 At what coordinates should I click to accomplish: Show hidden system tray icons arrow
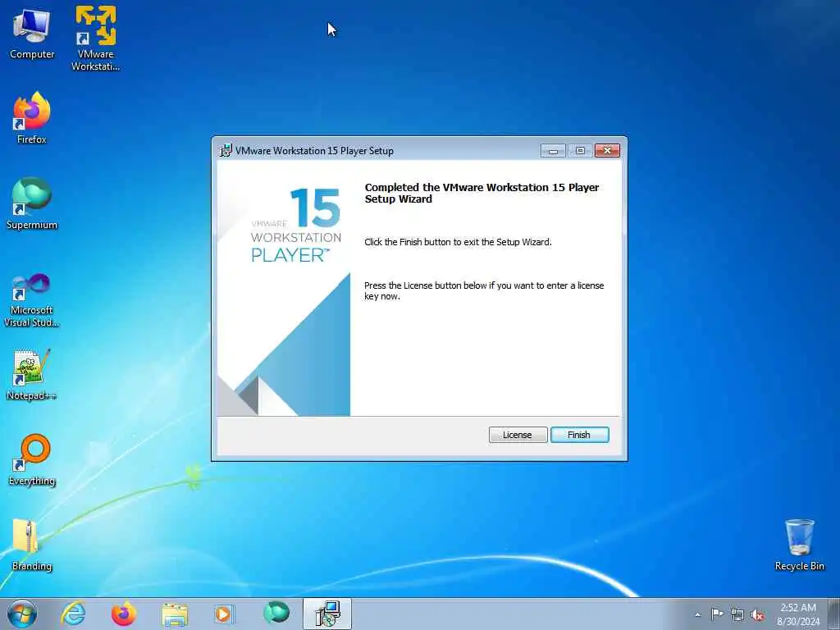(x=697, y=614)
